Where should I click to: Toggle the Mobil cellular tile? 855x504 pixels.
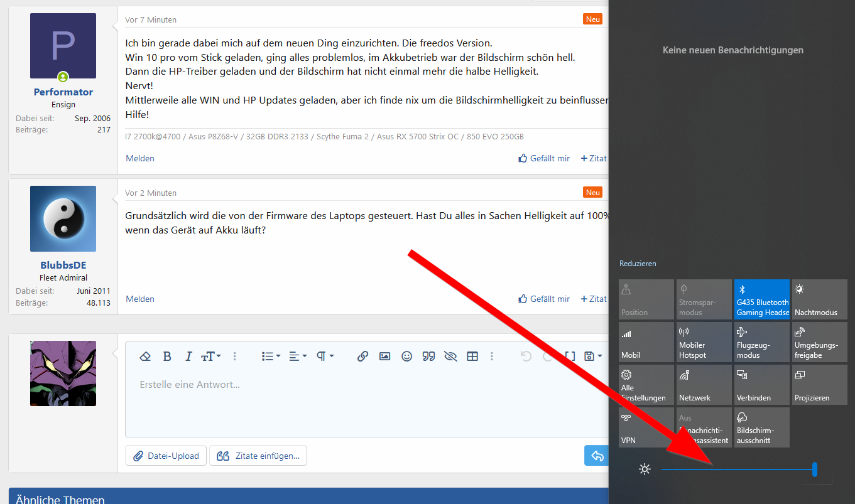646,342
